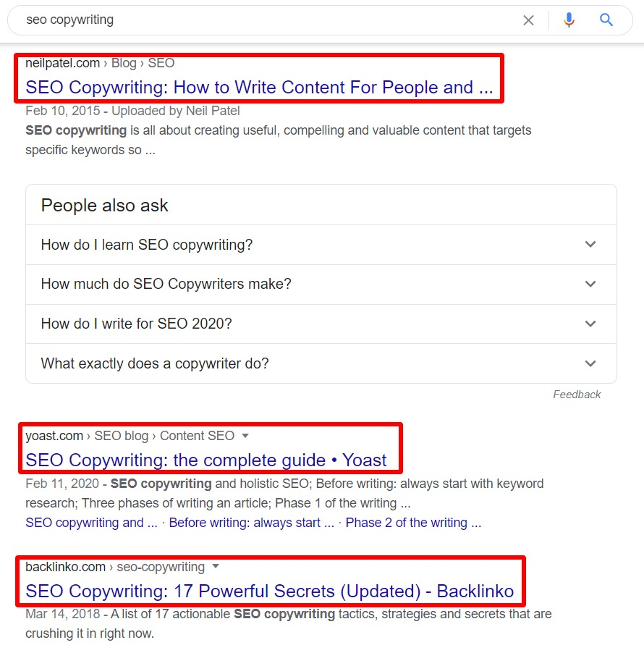
Task: Start voice search with the microphone icon
Action: point(569,20)
